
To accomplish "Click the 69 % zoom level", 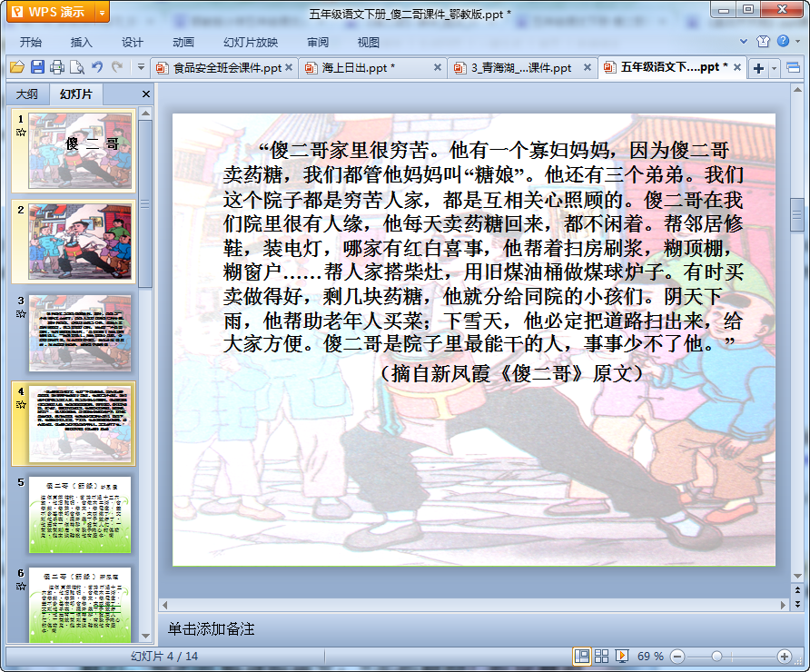I will [x=650, y=656].
